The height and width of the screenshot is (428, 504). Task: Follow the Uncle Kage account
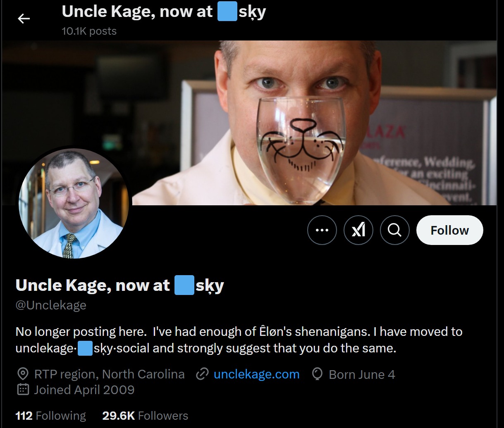[449, 230]
